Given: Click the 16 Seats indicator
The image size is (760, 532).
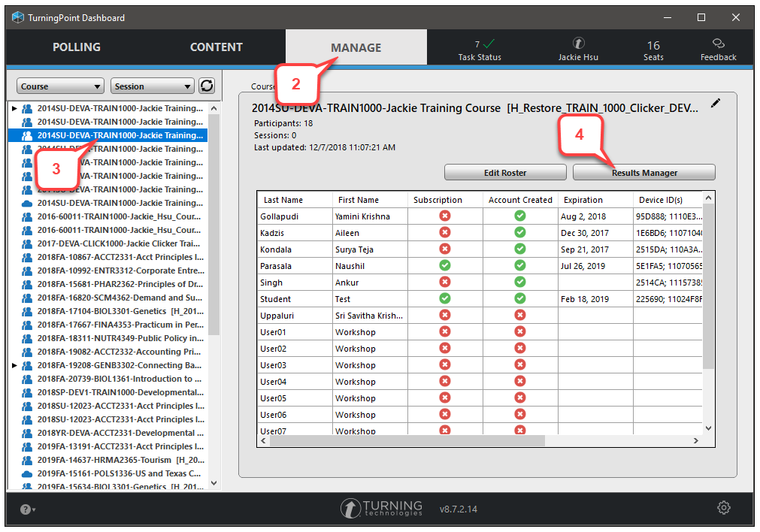Looking at the screenshot, I should pos(653,50).
